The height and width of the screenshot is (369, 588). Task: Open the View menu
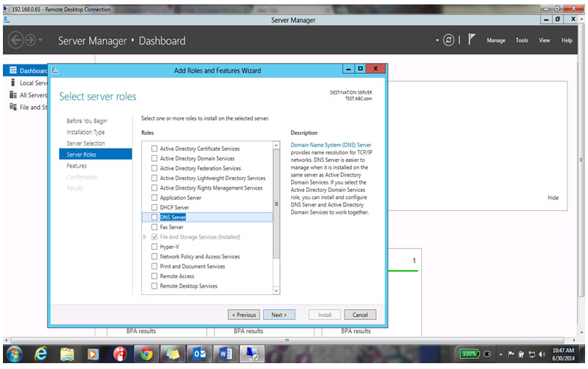[544, 40]
